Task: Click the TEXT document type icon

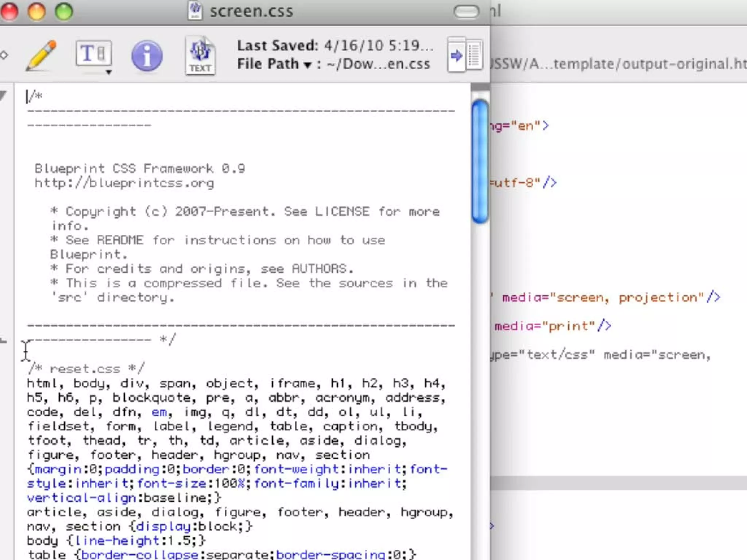Action: pyautogui.click(x=200, y=56)
